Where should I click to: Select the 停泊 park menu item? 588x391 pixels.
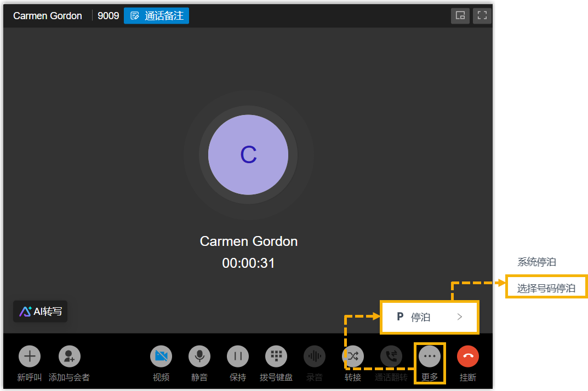[421, 317]
